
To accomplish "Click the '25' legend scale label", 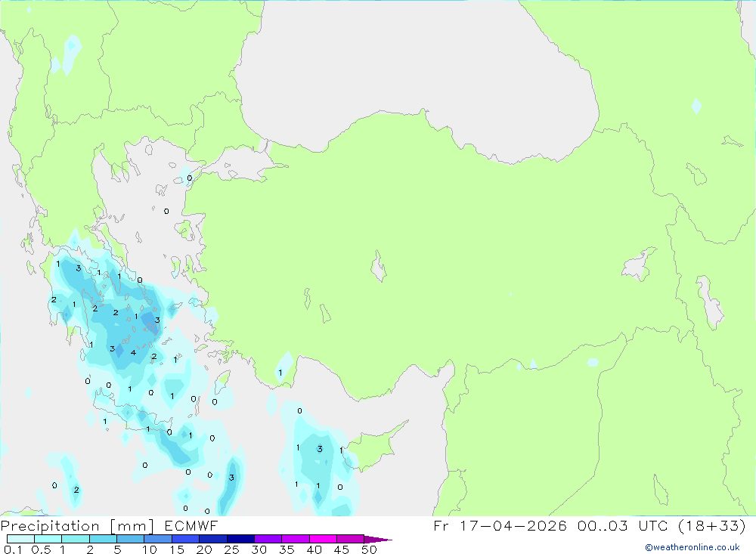I will pos(232,549).
